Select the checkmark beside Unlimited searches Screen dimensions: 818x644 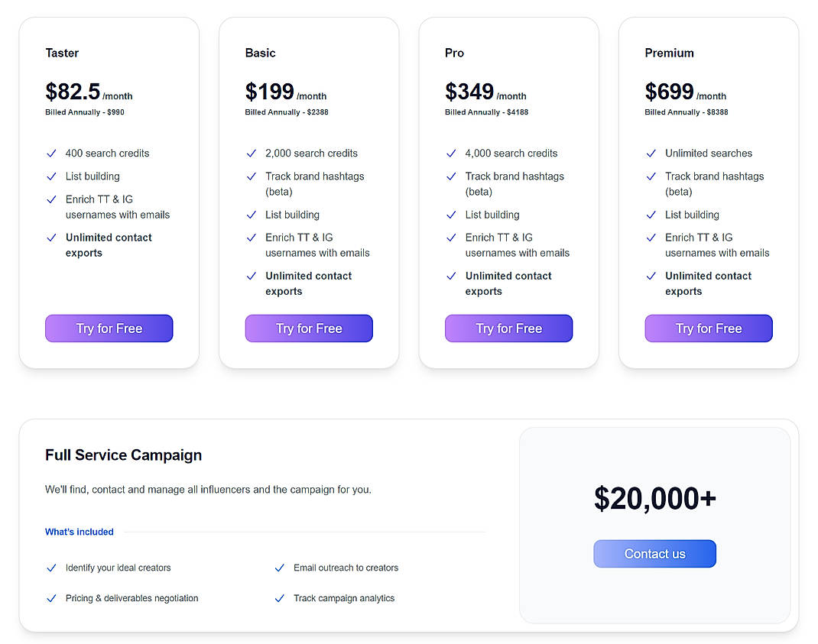pos(651,154)
